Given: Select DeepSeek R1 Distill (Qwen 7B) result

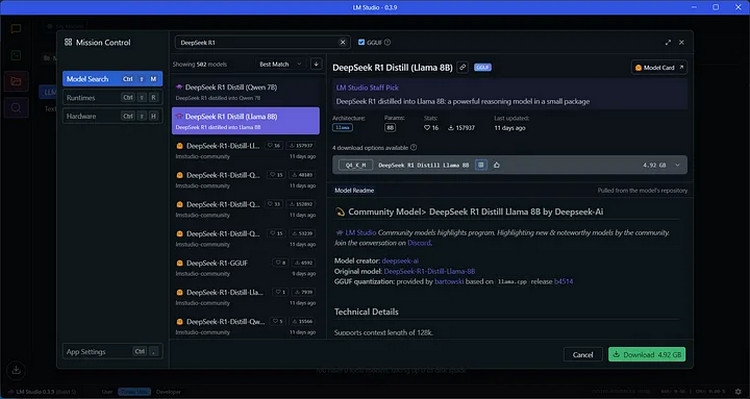Looking at the screenshot, I should [245, 92].
